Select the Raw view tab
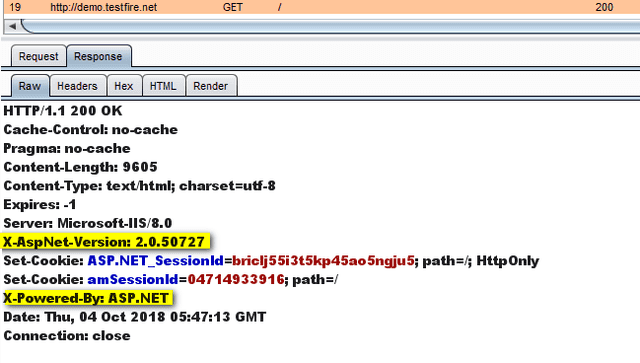This screenshot has height=363, width=640. (x=30, y=86)
